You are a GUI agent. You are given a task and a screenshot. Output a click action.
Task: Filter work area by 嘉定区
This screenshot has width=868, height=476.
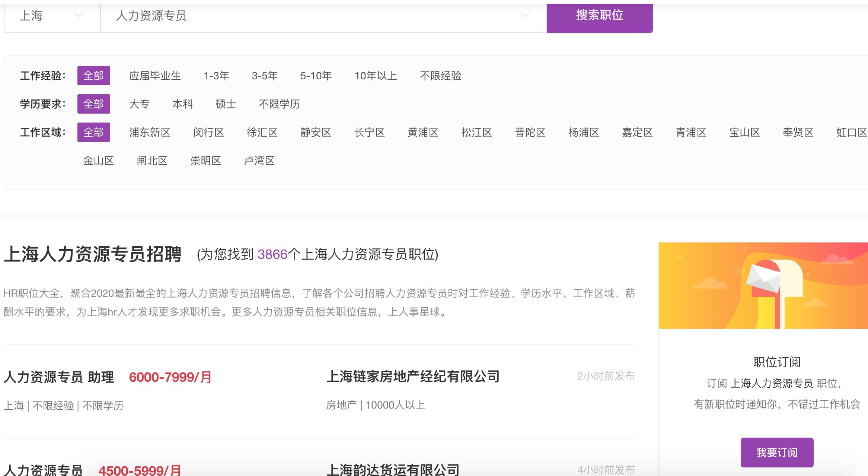(x=637, y=132)
